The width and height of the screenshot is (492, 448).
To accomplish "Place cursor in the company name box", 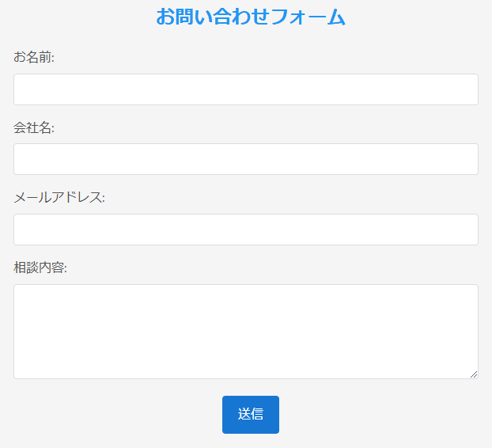I will (x=246, y=159).
